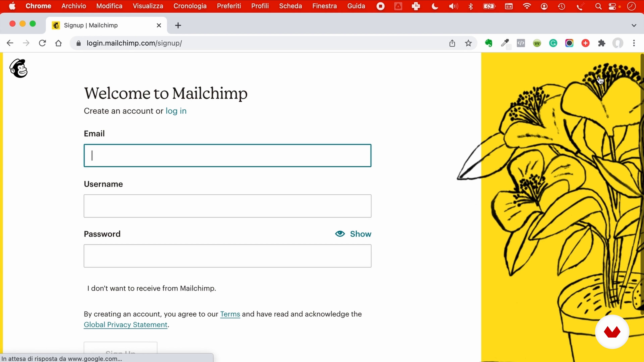Open the Grammarly extension
This screenshot has width=644, height=362.
click(553, 43)
